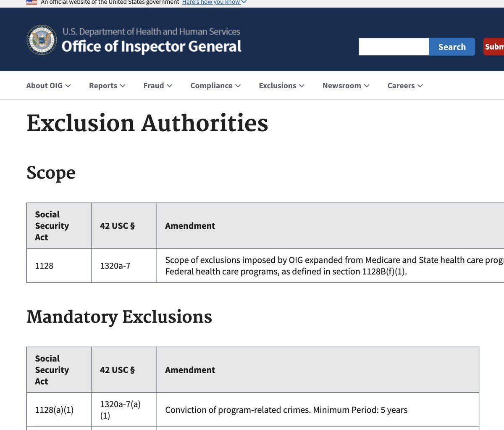This screenshot has height=430, width=504.
Task: Open the Compliance navigation menu
Action: [x=215, y=86]
